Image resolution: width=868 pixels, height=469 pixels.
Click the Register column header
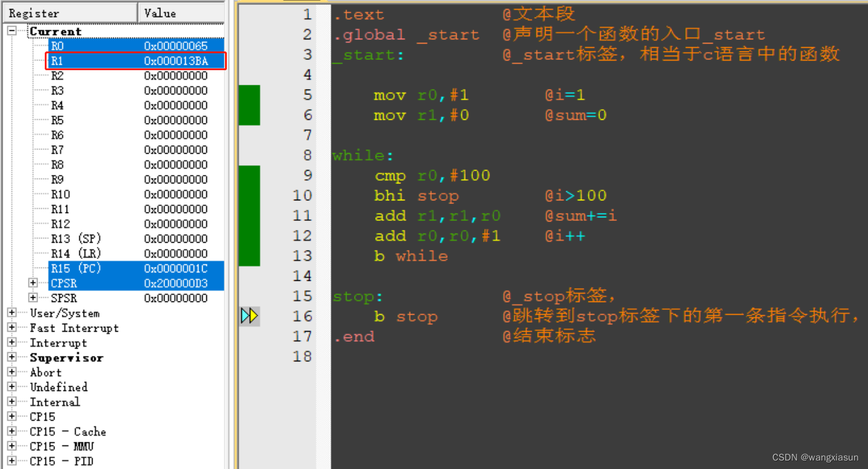click(x=71, y=12)
